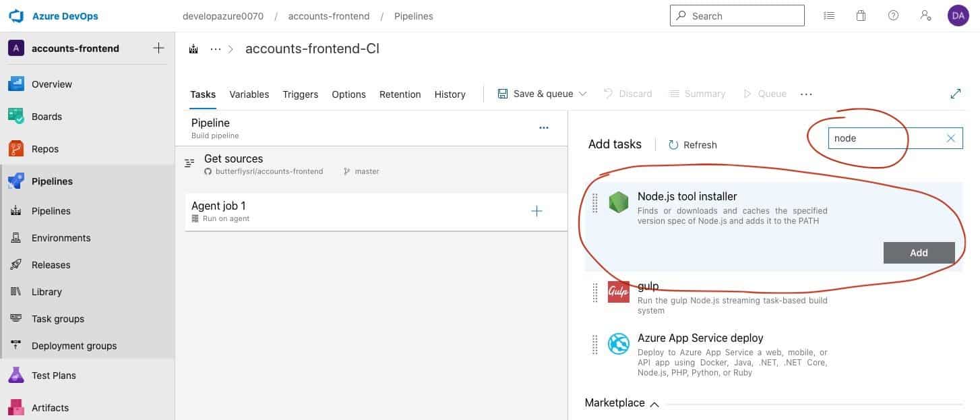Click the Repos sidebar icon
Viewport: 980px width, 420px height.
(16, 149)
